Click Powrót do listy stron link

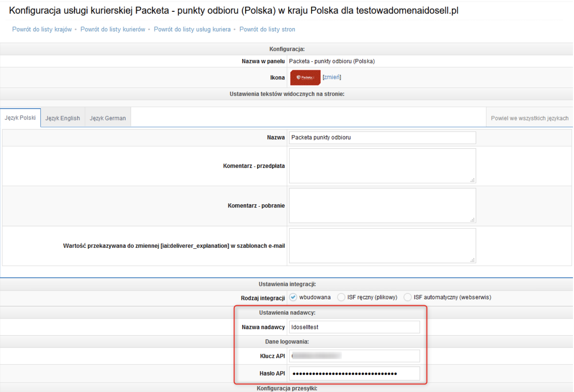[x=267, y=29]
